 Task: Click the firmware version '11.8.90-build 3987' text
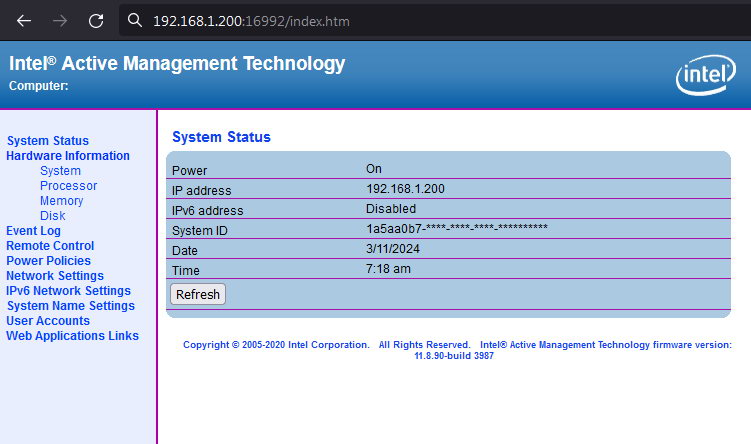454,356
